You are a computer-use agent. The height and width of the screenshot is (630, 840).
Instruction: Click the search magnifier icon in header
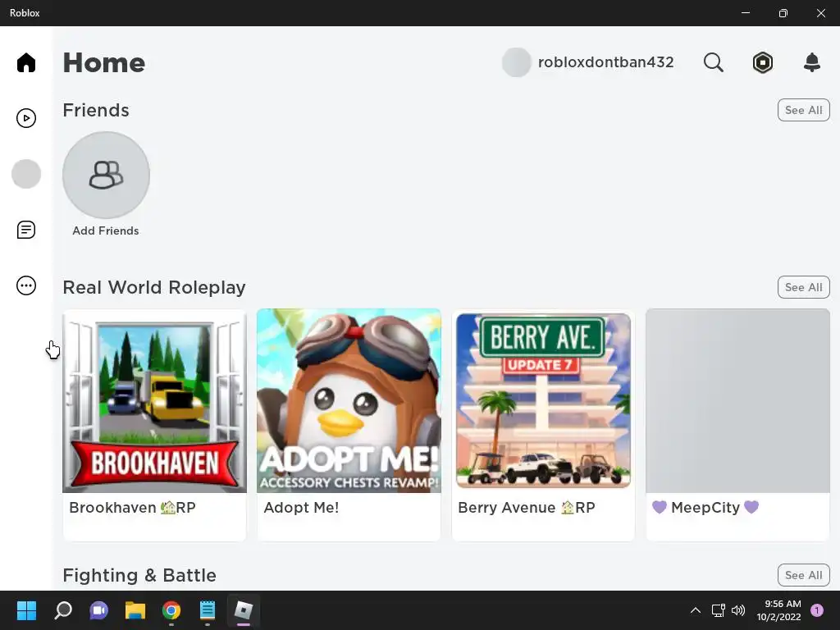[x=713, y=62]
